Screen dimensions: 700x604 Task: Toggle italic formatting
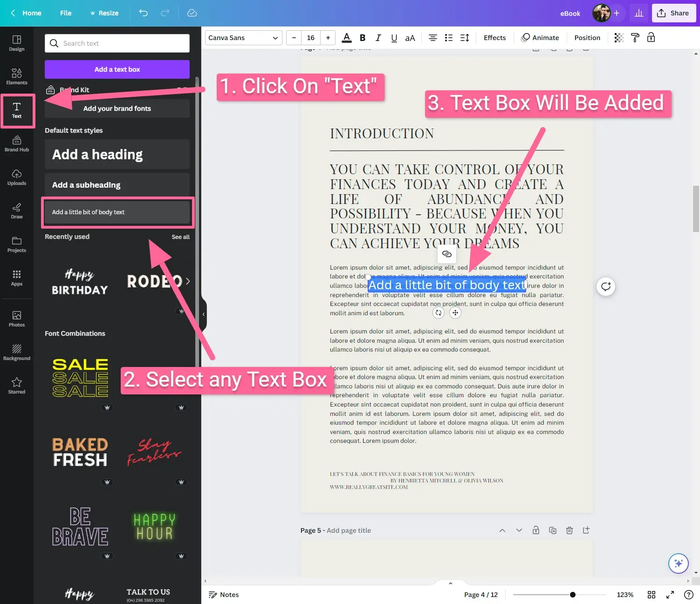click(378, 38)
